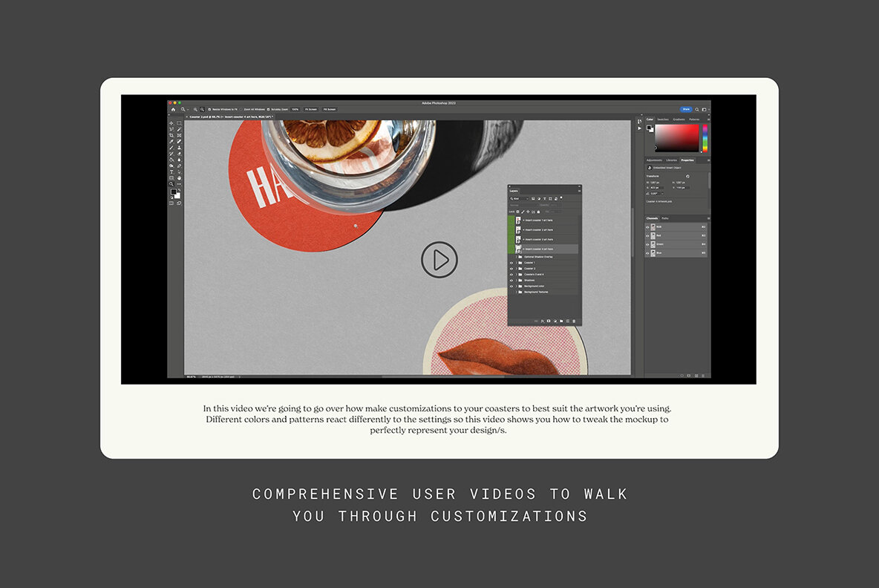Select the Type tool
The width and height of the screenshot is (879, 588).
(171, 171)
